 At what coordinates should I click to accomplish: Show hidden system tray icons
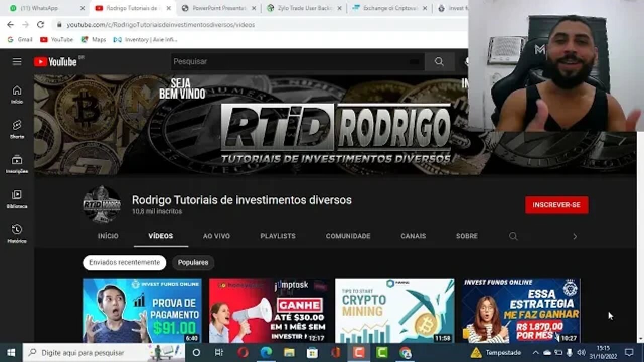[536, 352]
